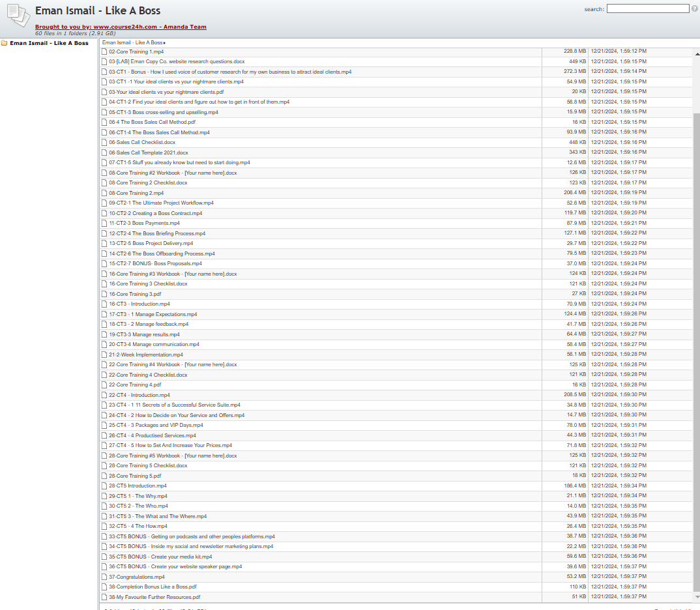Open 38-Completion Bonus Like a Boss.pdf

coord(153,587)
